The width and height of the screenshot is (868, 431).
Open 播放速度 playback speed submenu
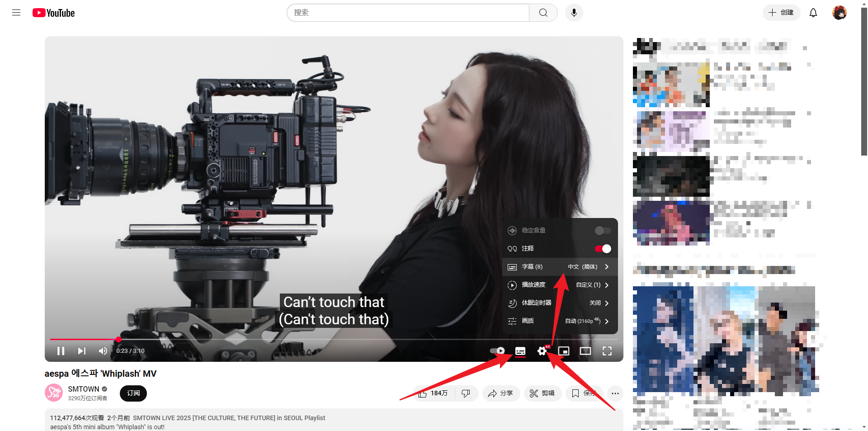[560, 285]
